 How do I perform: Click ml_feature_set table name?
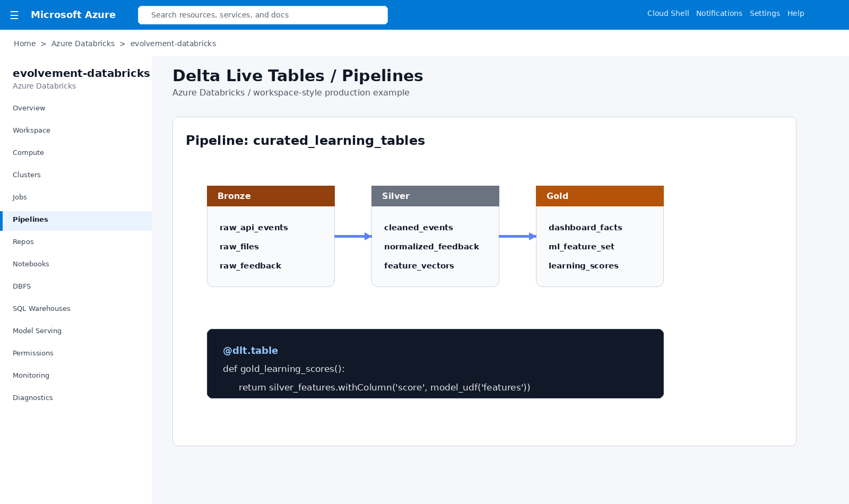click(582, 247)
